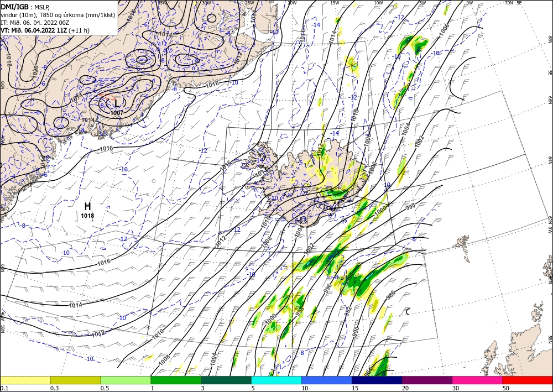Screen dimensions: 553x392
Task: Click the 35W longitude label
Action: (x=162, y=2)
